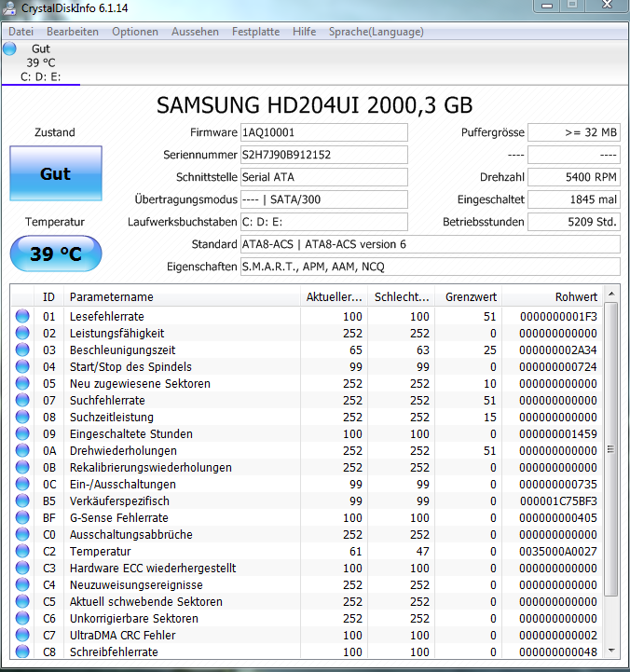Click the status circle for 08 Suchzeitleistung

click(x=22, y=417)
